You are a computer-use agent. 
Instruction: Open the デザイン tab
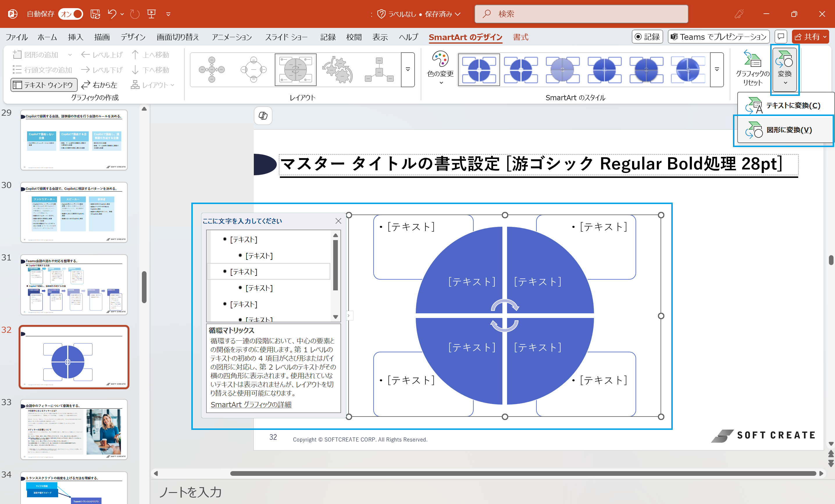click(x=133, y=37)
